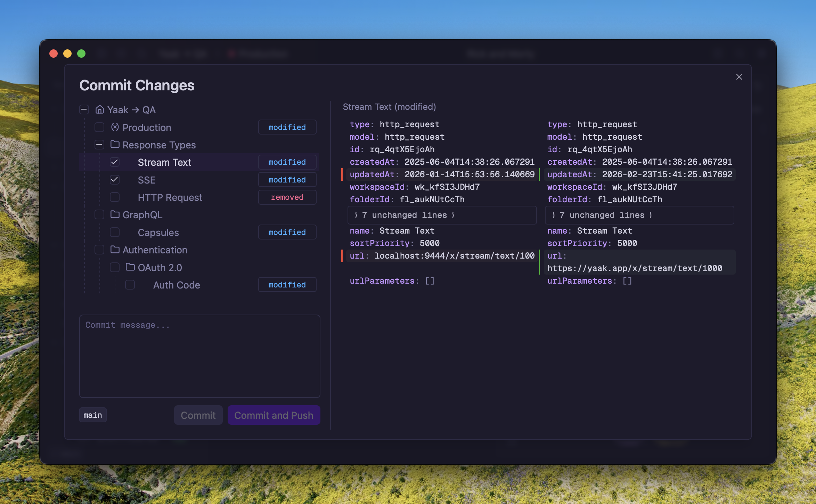Uncheck the SSE checkbox

[x=115, y=180]
